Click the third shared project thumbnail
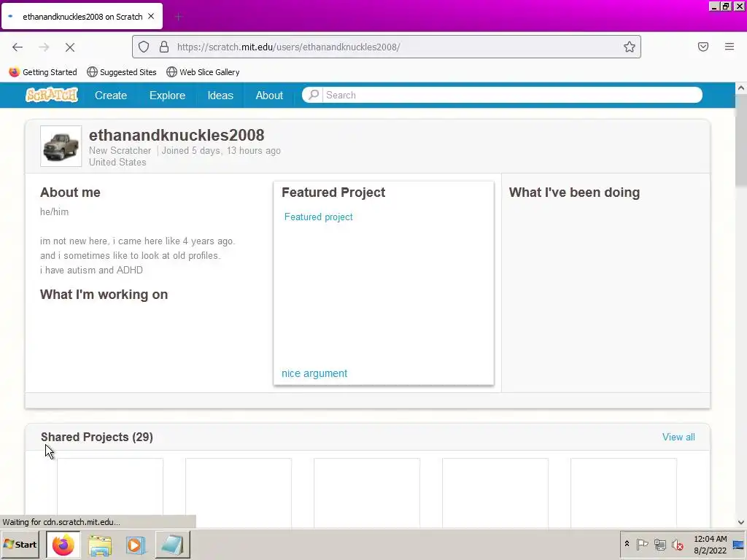 coord(367,492)
